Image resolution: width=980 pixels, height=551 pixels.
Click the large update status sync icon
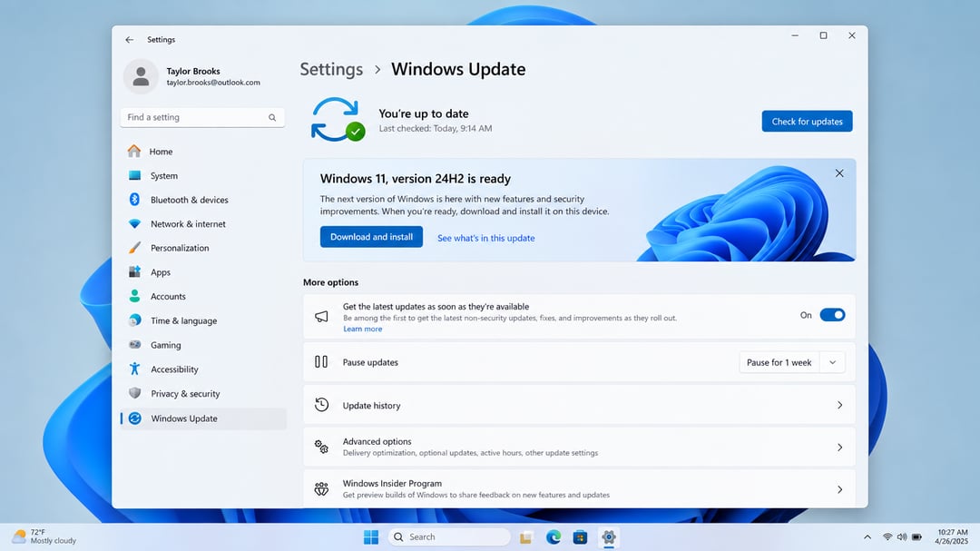(x=338, y=120)
